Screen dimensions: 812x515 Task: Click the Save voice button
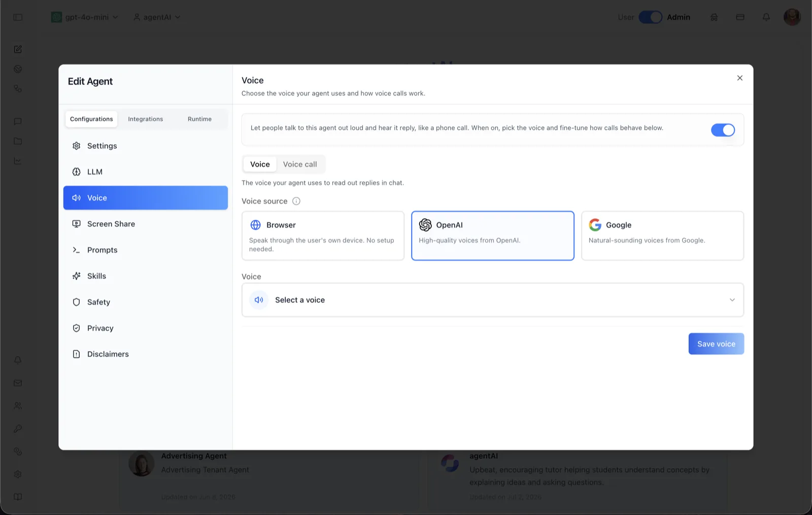[x=716, y=344]
